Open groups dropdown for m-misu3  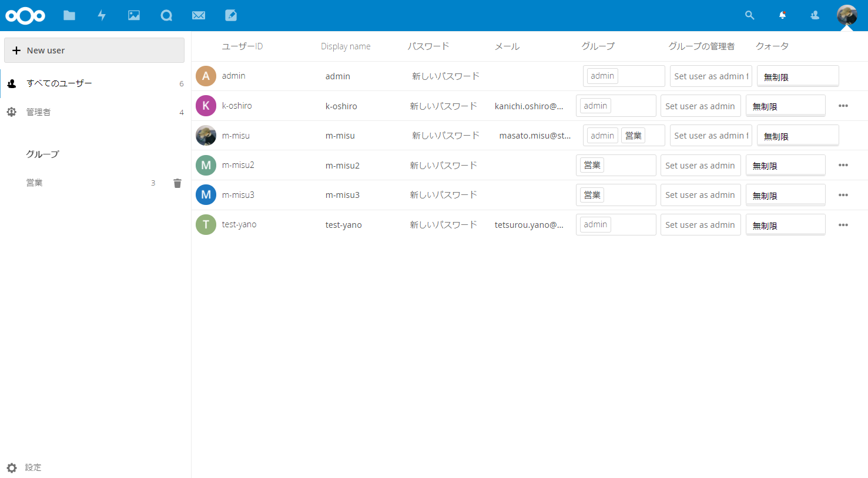pos(616,195)
